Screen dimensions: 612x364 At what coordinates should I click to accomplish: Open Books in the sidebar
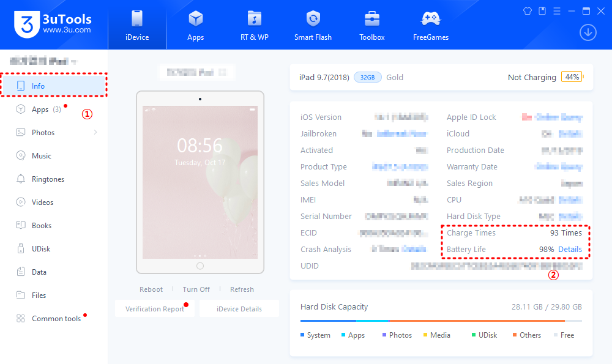click(54, 226)
